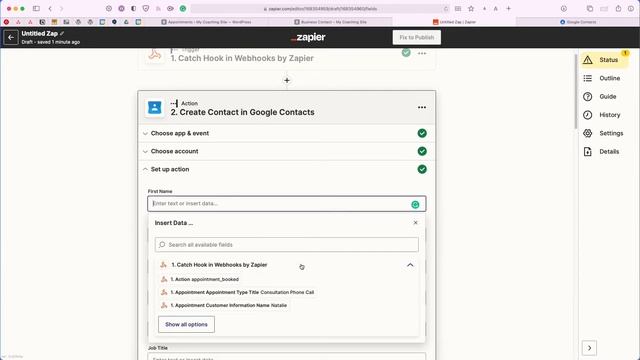This screenshot has height=360, width=640.
Task: Click the Status warning triangle icon
Action: [x=588, y=60]
